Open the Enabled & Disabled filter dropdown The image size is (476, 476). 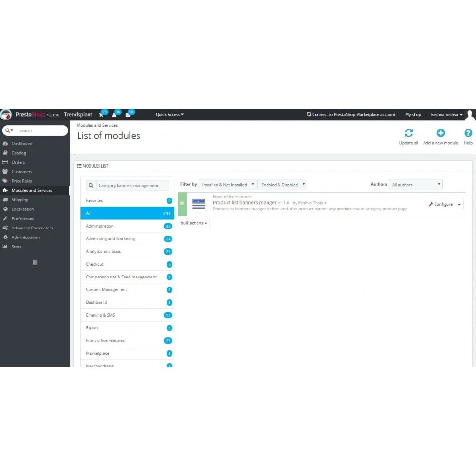(x=282, y=185)
